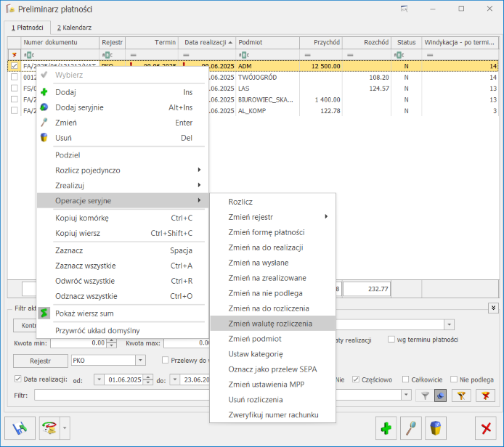Check the checkbox for the AL_KOMP row
Viewport: 504px width, 447px height.
[14, 110]
